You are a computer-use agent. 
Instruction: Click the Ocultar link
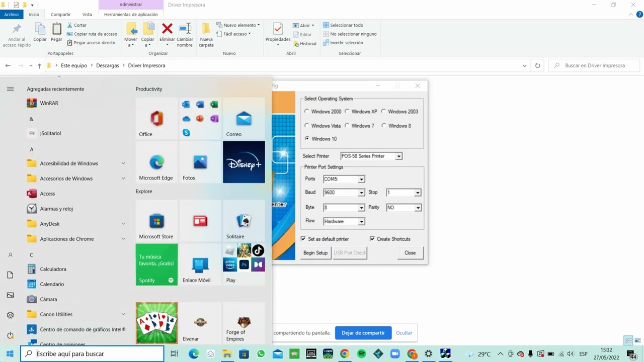pos(404,333)
